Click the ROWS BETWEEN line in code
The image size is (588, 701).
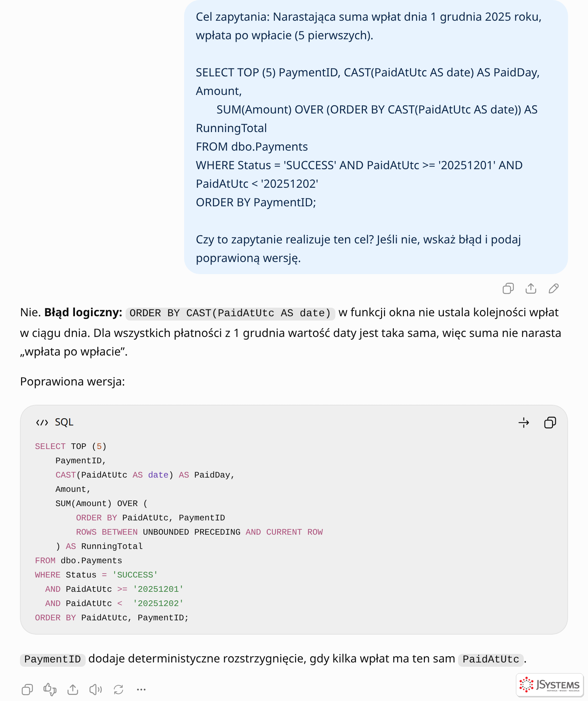199,532
